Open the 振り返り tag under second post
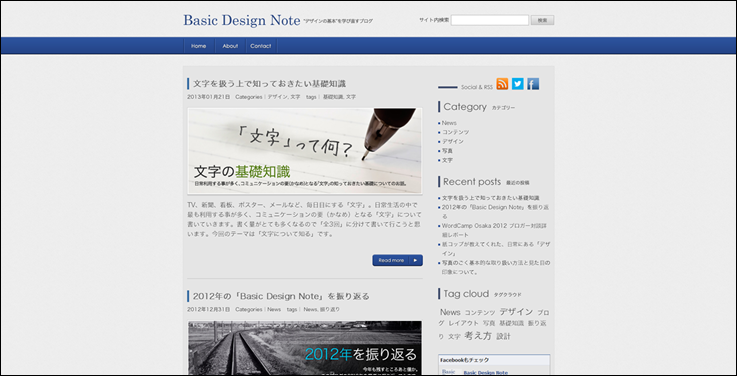The width and height of the screenshot is (737, 376). [x=330, y=309]
